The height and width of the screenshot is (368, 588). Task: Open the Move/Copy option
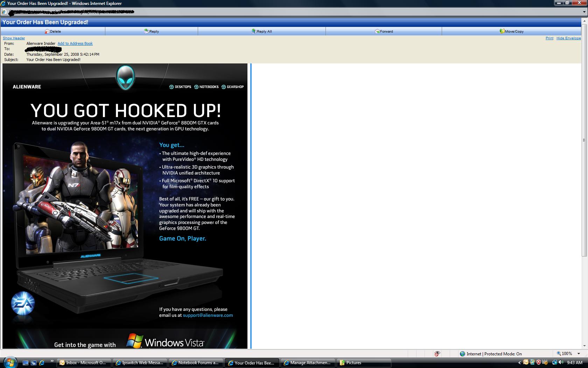point(512,31)
